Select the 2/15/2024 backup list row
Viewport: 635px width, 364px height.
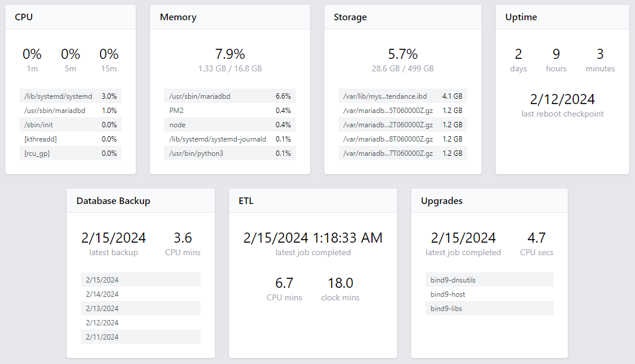pyautogui.click(x=140, y=280)
